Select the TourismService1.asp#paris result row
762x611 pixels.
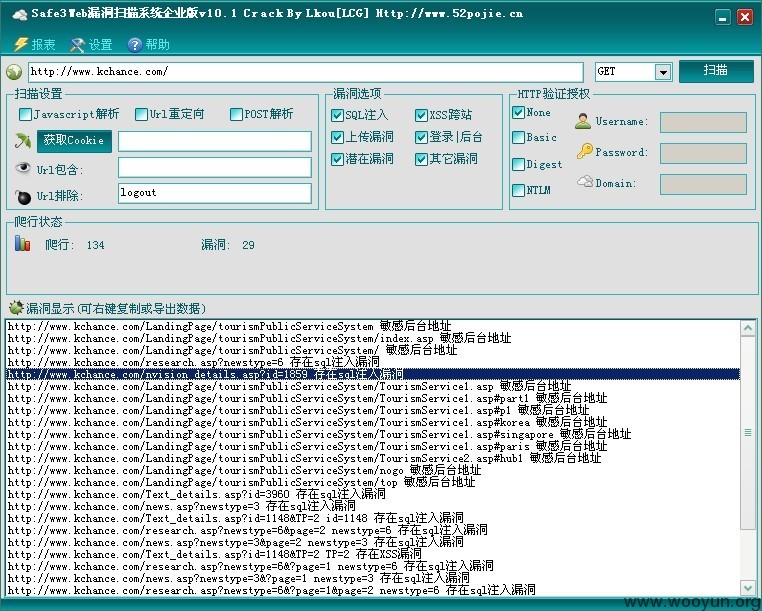(373, 446)
